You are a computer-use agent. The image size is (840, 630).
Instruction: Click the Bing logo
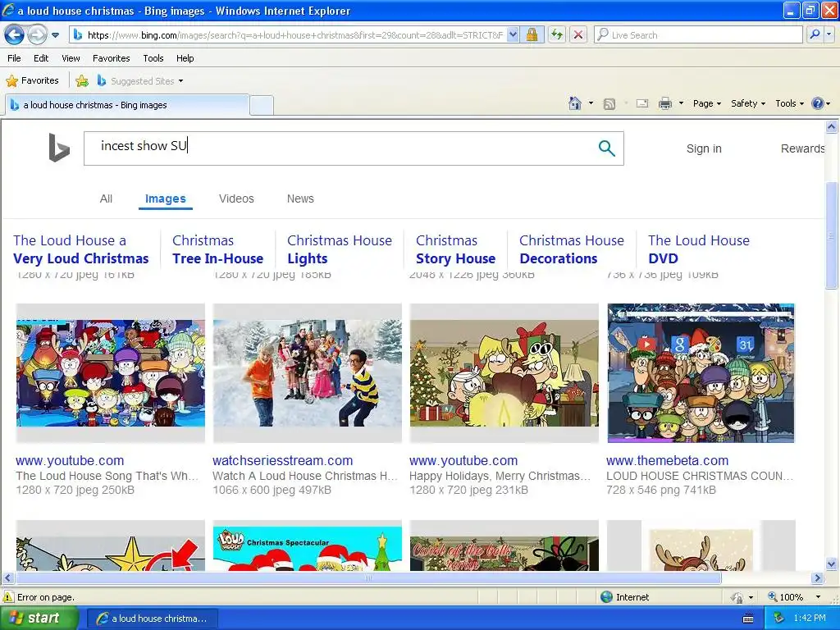(x=59, y=148)
